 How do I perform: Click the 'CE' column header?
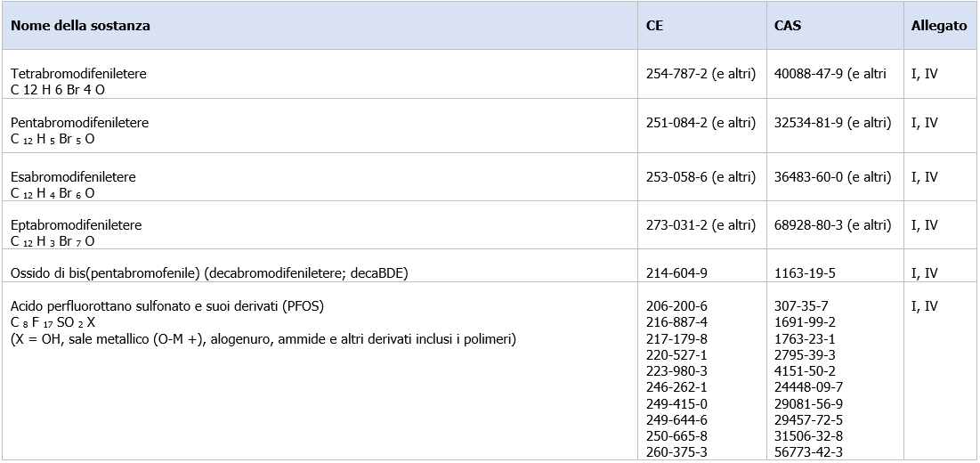click(x=655, y=26)
